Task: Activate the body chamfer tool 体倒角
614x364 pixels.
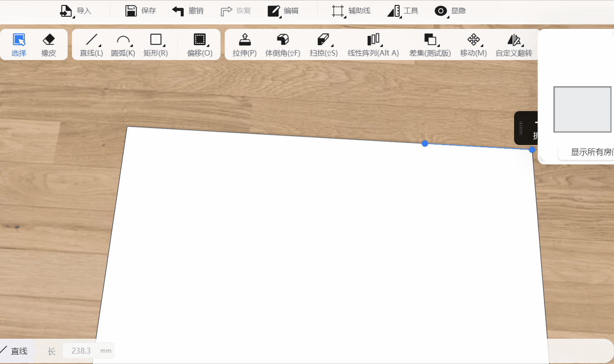Action: tap(283, 45)
